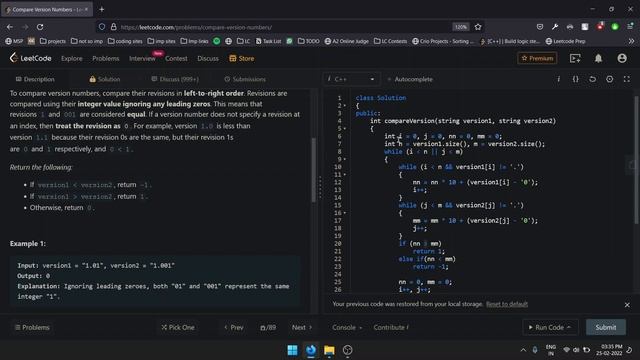640x360 pixels.
Task: Open Explore menu item
Action: click(71, 58)
